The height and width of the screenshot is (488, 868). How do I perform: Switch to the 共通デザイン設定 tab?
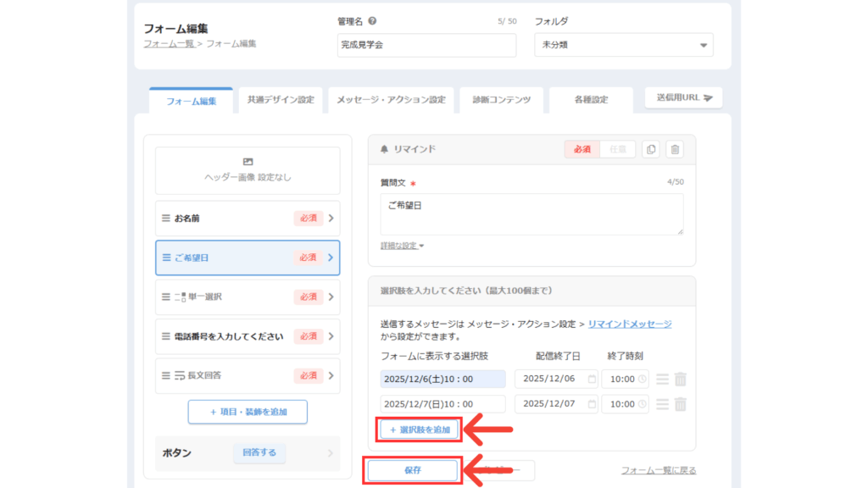281,100
